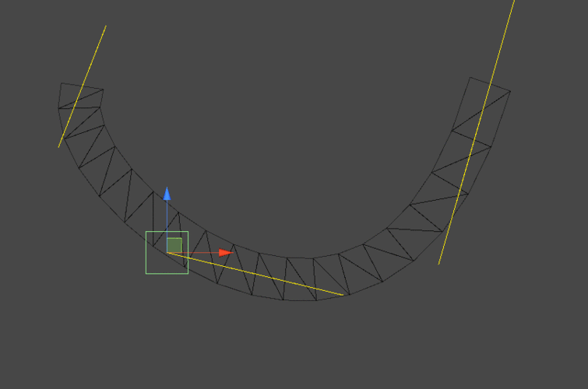Click the red horizontal axis arrow
The image size is (588, 389).
click(x=226, y=253)
